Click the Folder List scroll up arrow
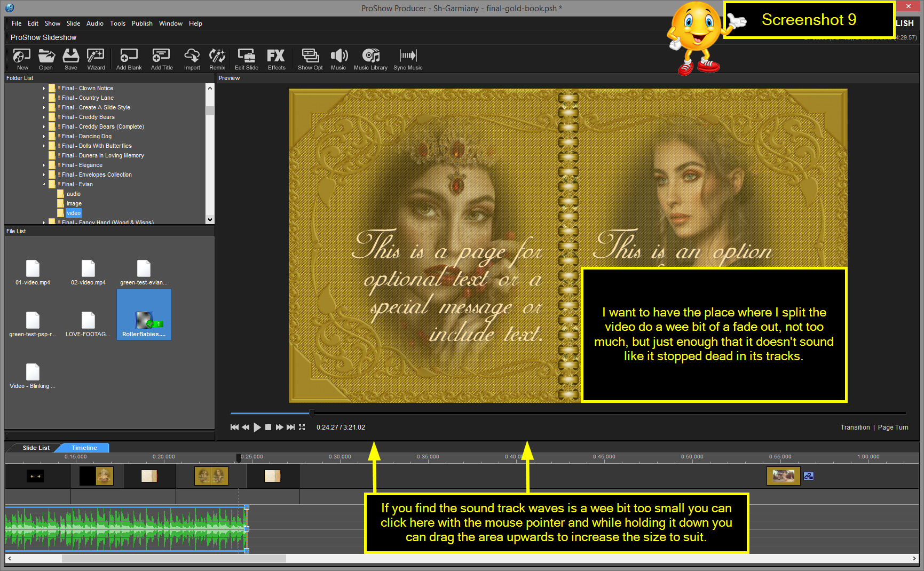Viewport: 924px width, 571px height. click(x=210, y=88)
